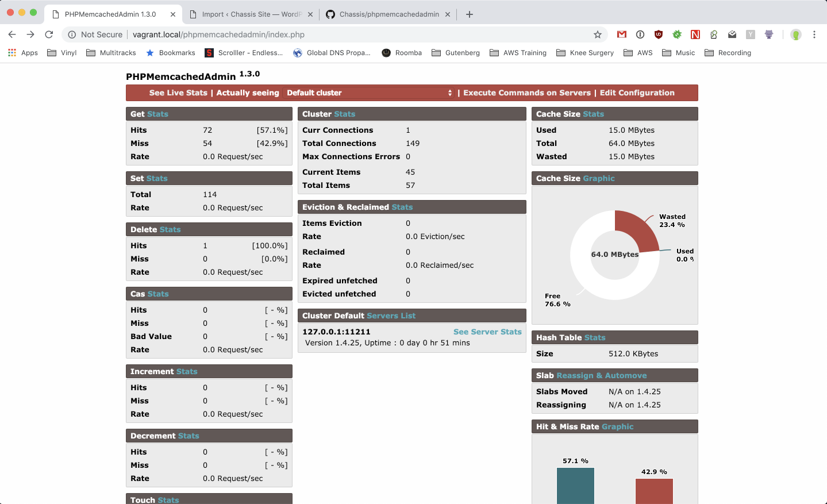This screenshot has width=827, height=504.
Task: Open the Chrome three-dot menu
Action: pyautogui.click(x=814, y=34)
